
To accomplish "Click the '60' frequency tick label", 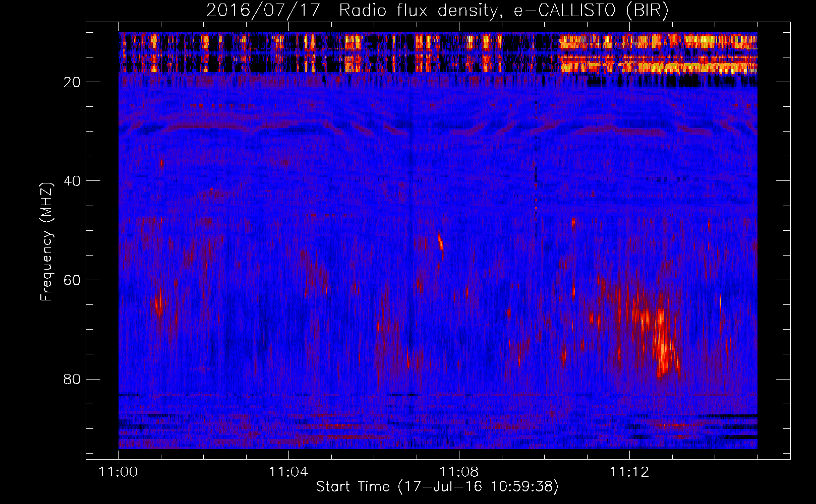I will coord(73,280).
